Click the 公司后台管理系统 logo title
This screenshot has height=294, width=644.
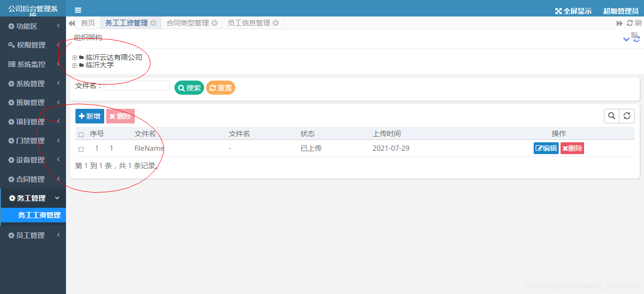(33, 11)
